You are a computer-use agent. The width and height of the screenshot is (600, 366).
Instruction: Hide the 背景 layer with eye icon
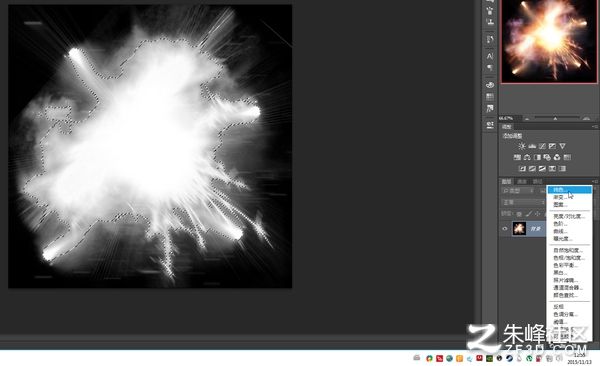click(505, 229)
